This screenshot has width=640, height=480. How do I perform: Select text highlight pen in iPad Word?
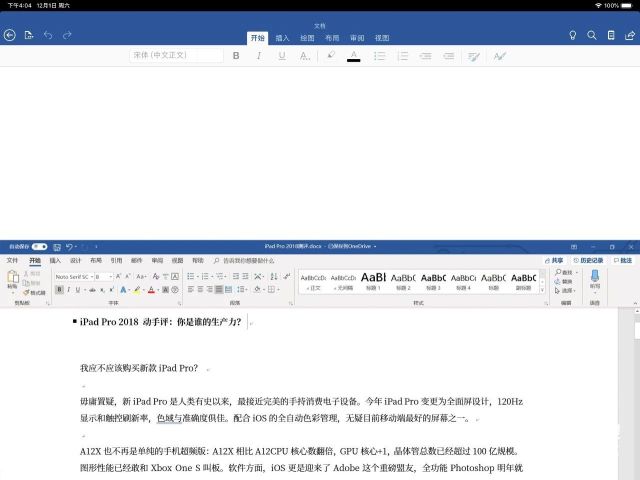(331, 55)
